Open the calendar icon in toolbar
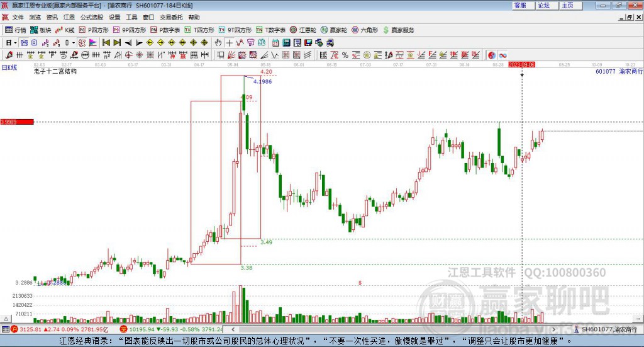Viewport: 644px width, 347px height. pos(275,43)
